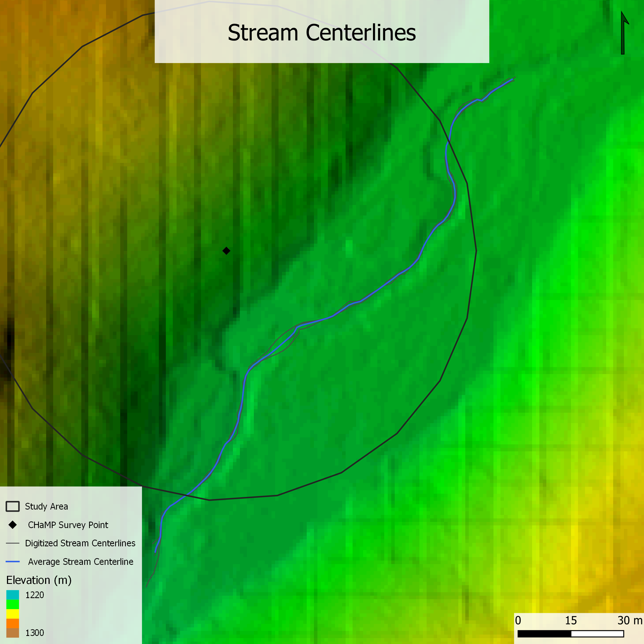The width and height of the screenshot is (644, 644).
Task: Click the 'CHaMP Survey Point' legend label
Action: pyautogui.click(x=68, y=525)
